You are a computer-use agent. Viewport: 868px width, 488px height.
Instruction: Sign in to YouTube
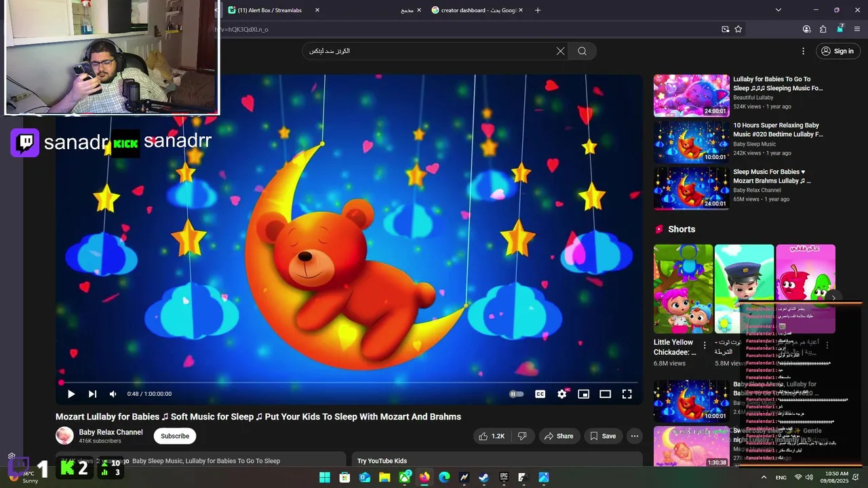pos(837,51)
